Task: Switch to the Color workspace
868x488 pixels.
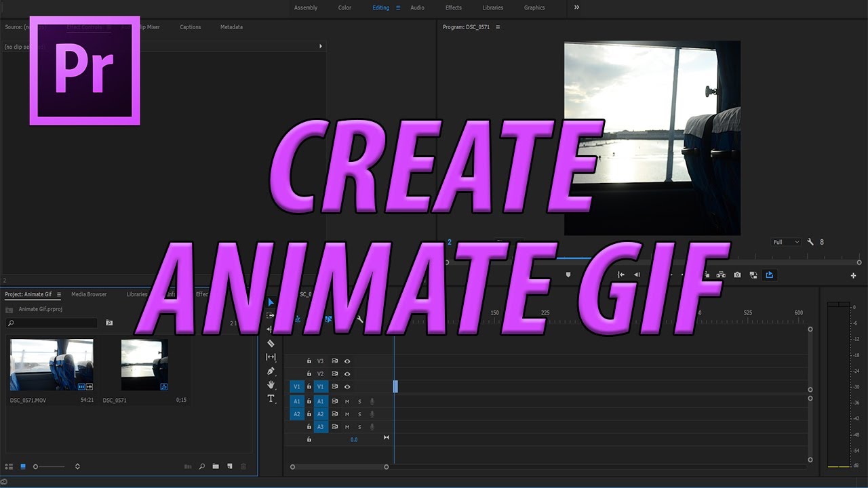Action: [344, 7]
